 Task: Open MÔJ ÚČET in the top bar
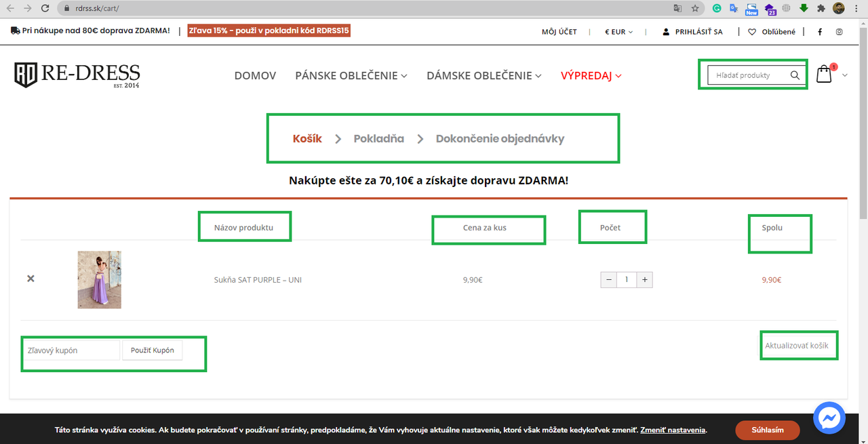click(x=559, y=32)
